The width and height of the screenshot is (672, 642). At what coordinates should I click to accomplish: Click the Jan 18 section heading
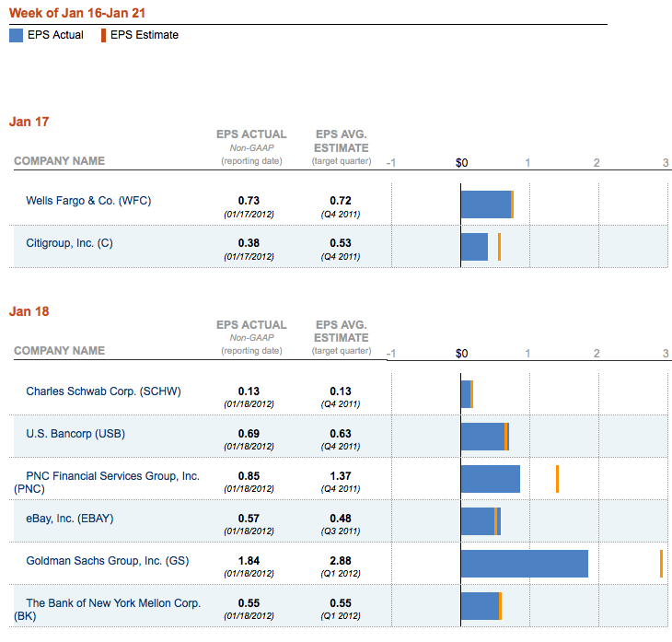point(29,311)
